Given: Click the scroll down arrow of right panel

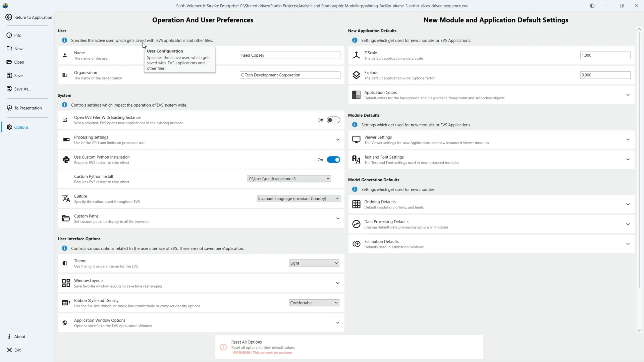Looking at the screenshot, I should point(639,330).
